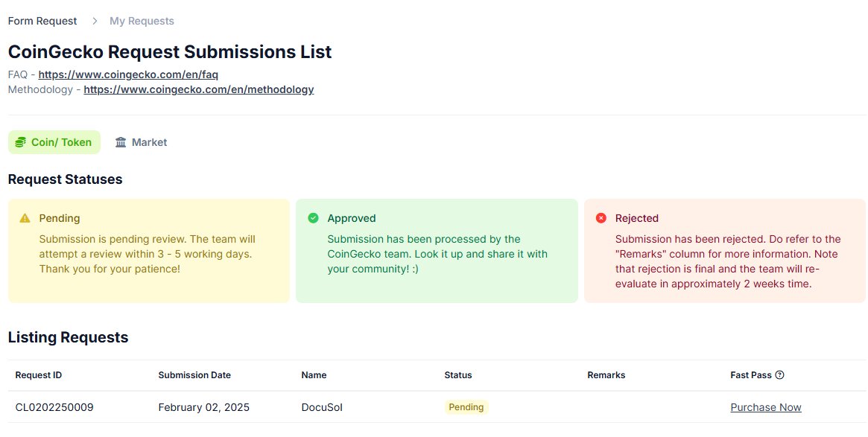Click the breadcrumb chevron separator arrow

point(95,21)
